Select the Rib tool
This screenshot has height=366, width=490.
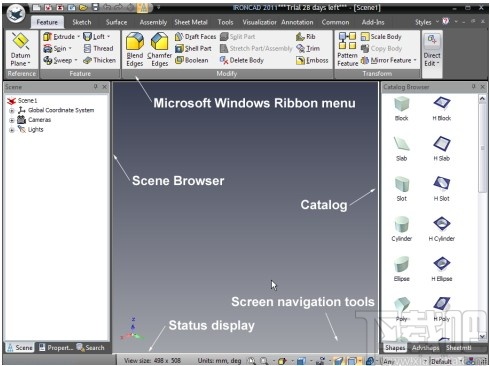point(306,36)
